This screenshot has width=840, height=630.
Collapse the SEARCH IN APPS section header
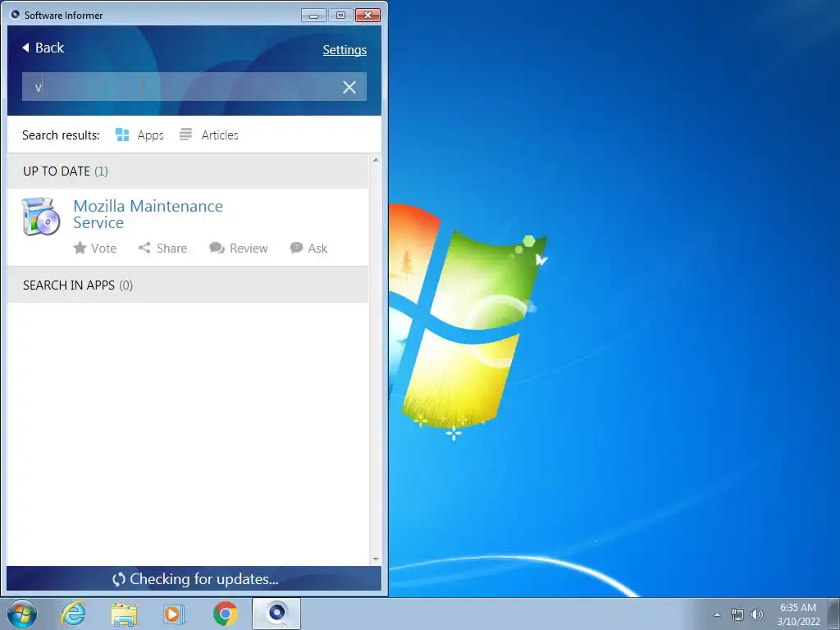click(188, 285)
